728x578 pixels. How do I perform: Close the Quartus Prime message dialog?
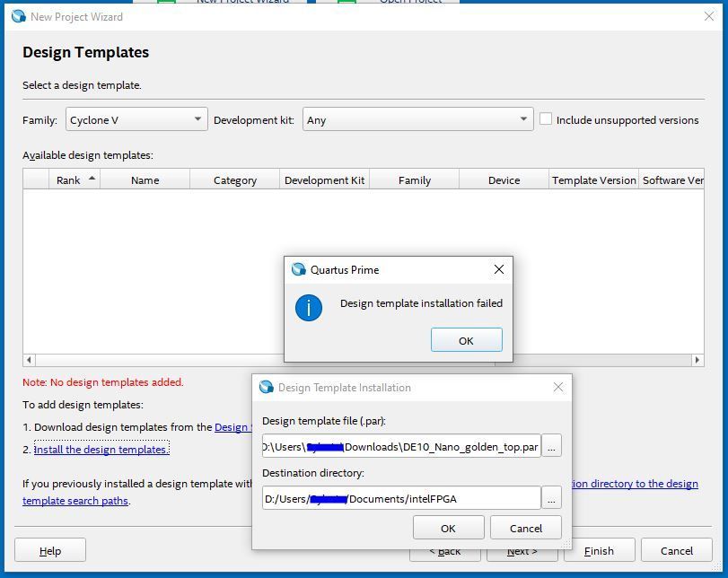(x=498, y=269)
